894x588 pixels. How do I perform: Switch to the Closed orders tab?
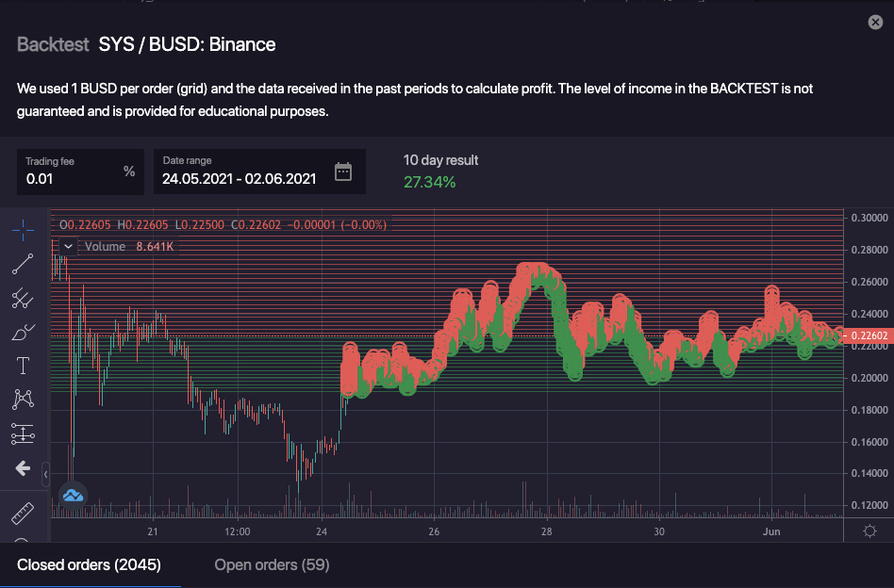click(x=89, y=565)
